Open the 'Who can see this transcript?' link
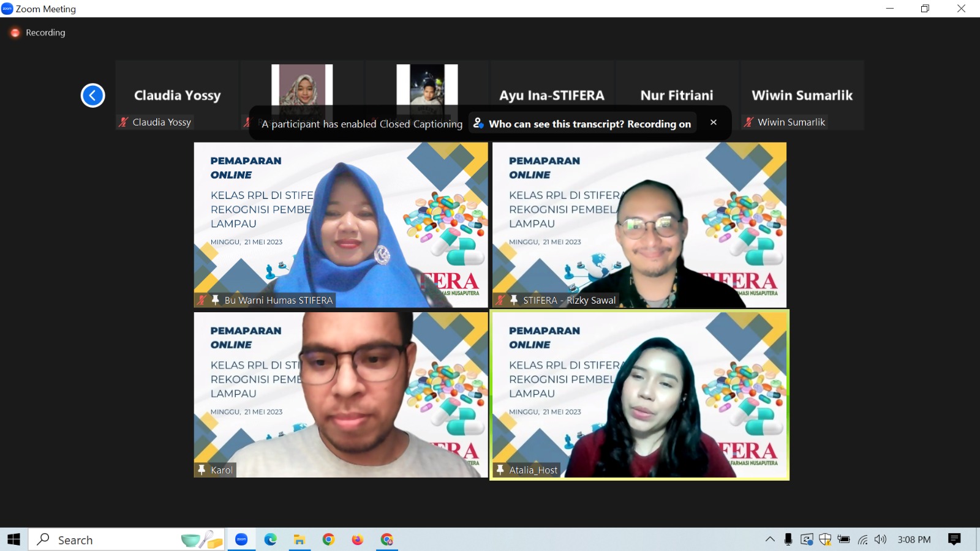 click(590, 123)
